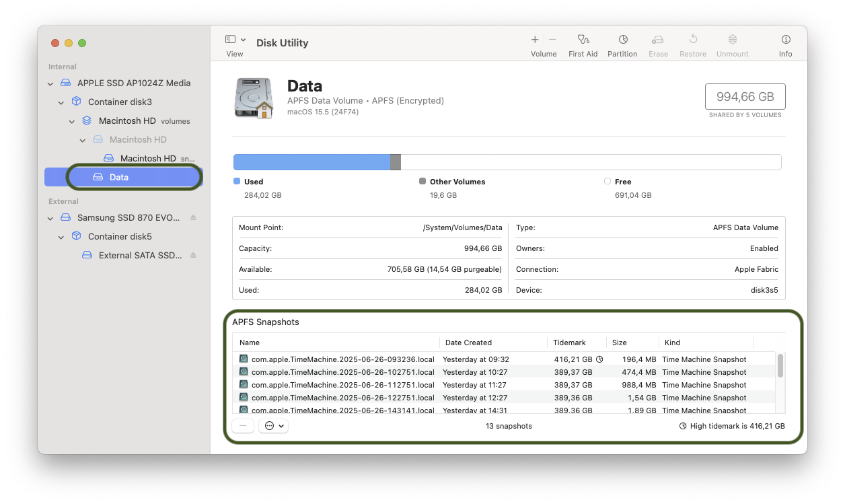Click the 988,4 MB size cell
845x504 pixels.
coord(639,385)
